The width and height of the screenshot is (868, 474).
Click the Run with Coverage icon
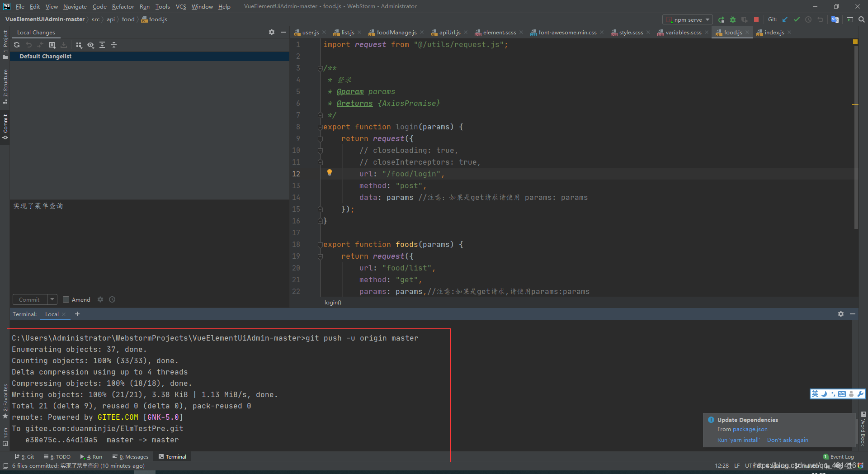tap(745, 19)
